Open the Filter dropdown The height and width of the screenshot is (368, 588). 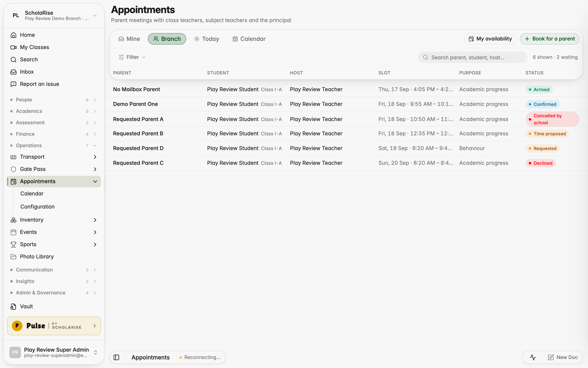132,57
